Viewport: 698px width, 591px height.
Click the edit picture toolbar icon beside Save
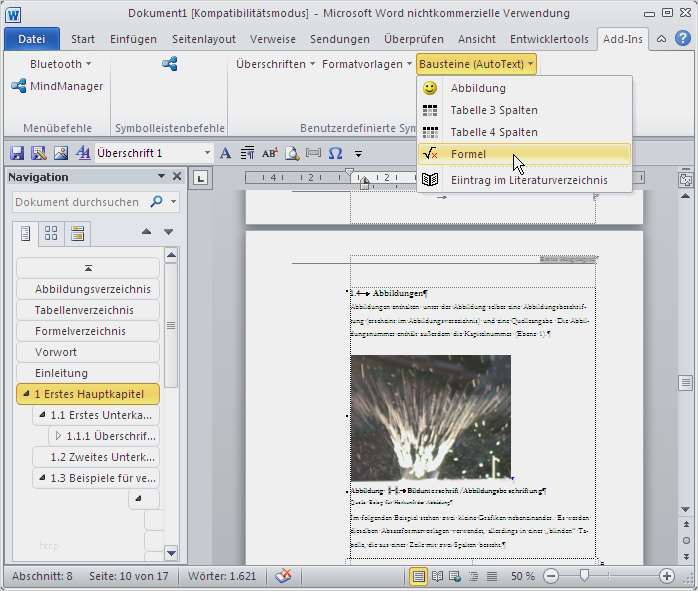click(39, 153)
